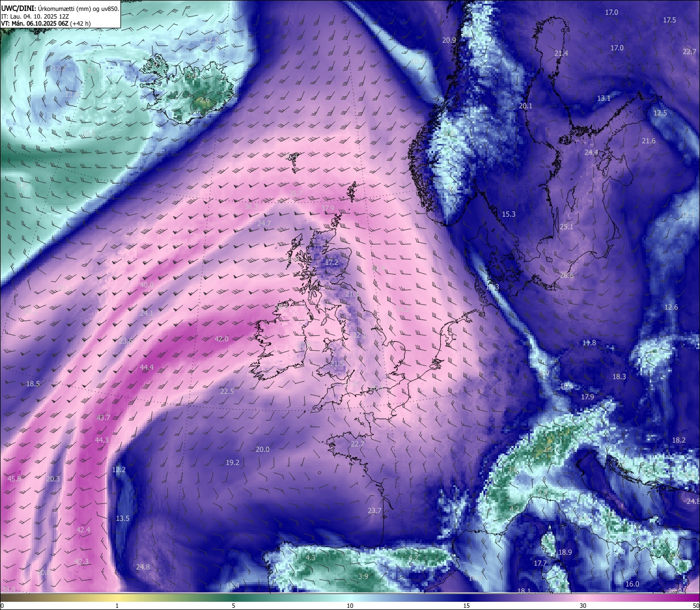700x610 pixels.
Task: Click the 18.3 value label
Action: click(619, 377)
